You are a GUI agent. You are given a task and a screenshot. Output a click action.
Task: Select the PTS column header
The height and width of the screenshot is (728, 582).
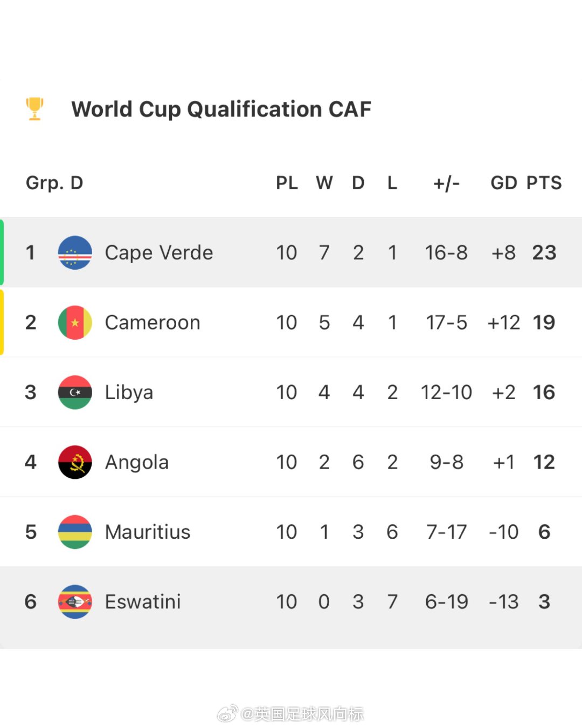point(544,183)
